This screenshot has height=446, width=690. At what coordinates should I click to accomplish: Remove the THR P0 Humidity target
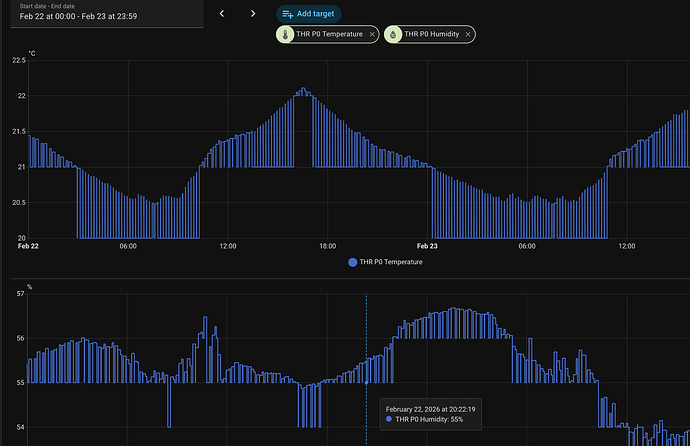coord(467,35)
